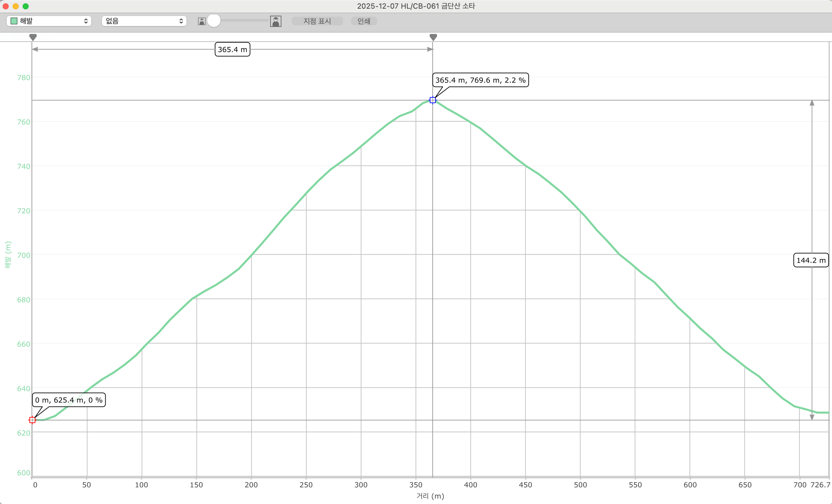Click the start callout reading 0 m, 625.4 m

click(69, 400)
